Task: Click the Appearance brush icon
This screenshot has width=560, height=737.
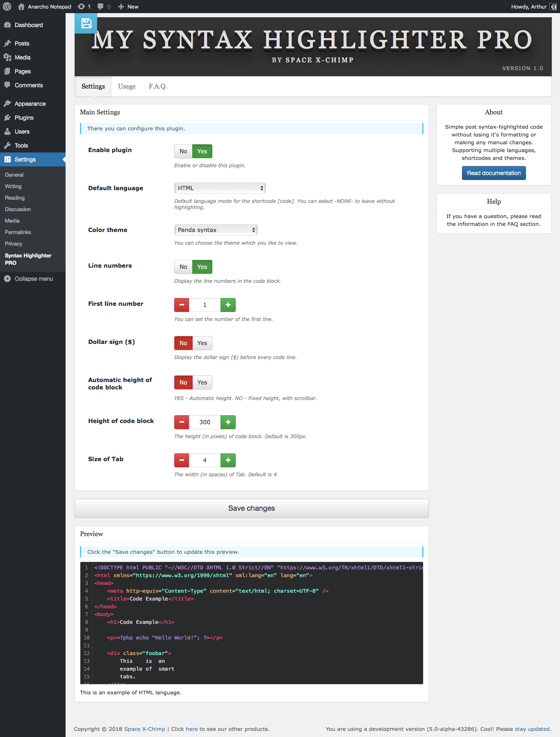Action: click(7, 104)
